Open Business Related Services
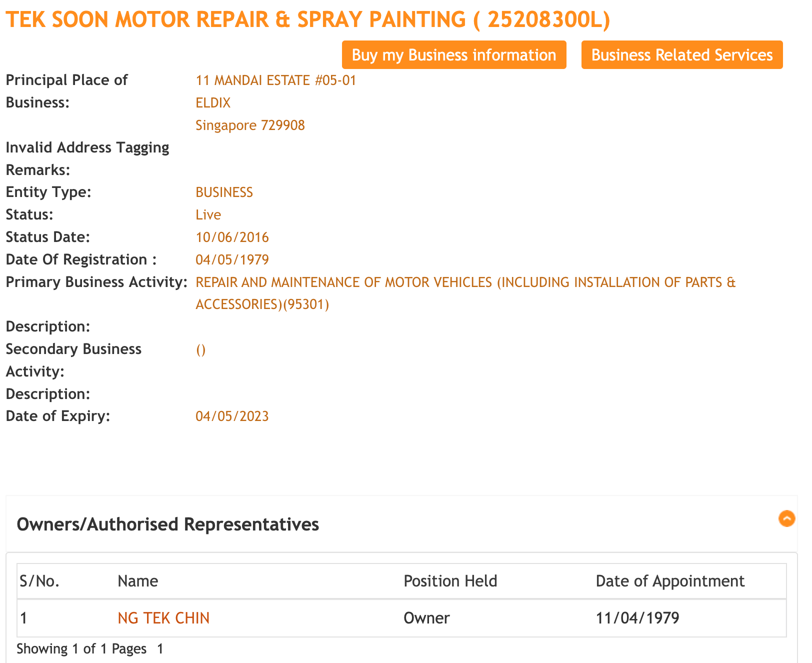Viewport: 812px width, 663px height. [x=681, y=55]
